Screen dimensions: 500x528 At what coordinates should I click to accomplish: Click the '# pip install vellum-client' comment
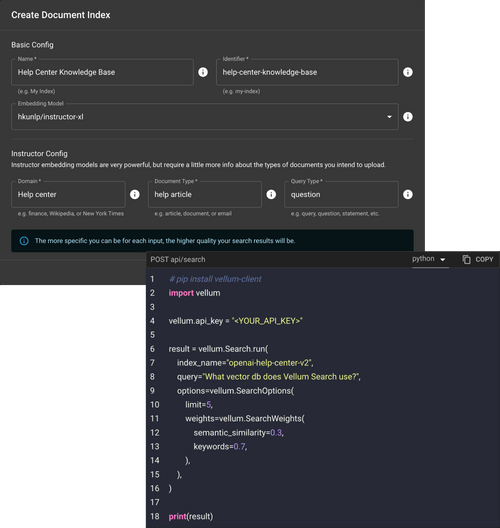(215, 279)
